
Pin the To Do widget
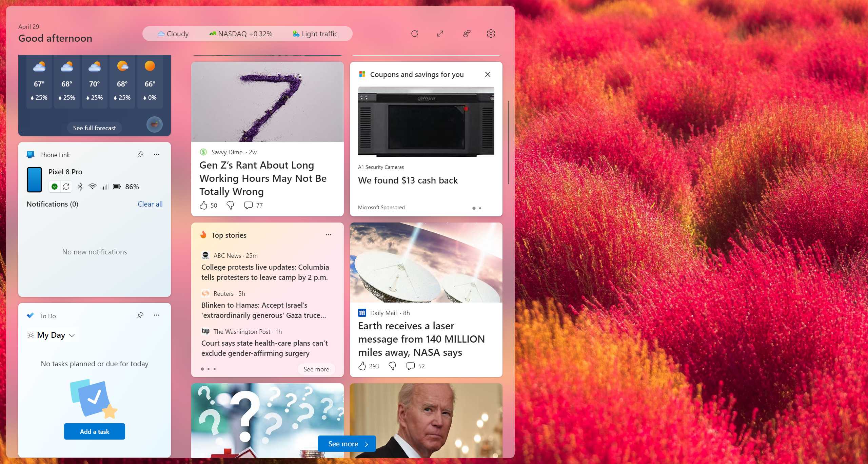(140, 315)
